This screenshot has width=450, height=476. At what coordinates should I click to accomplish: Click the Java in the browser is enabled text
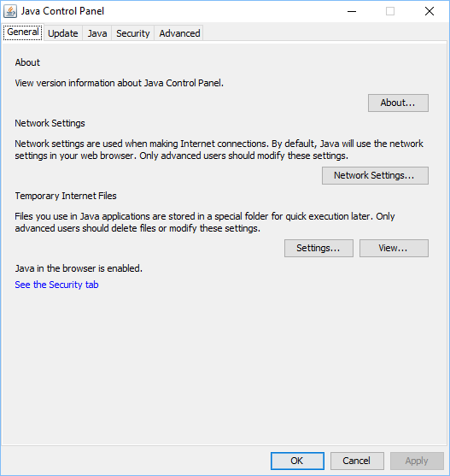(x=79, y=268)
